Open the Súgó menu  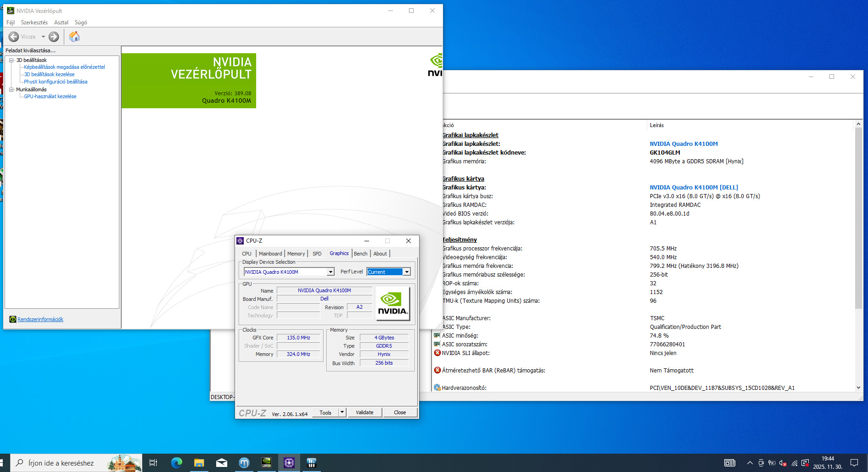pyautogui.click(x=81, y=22)
